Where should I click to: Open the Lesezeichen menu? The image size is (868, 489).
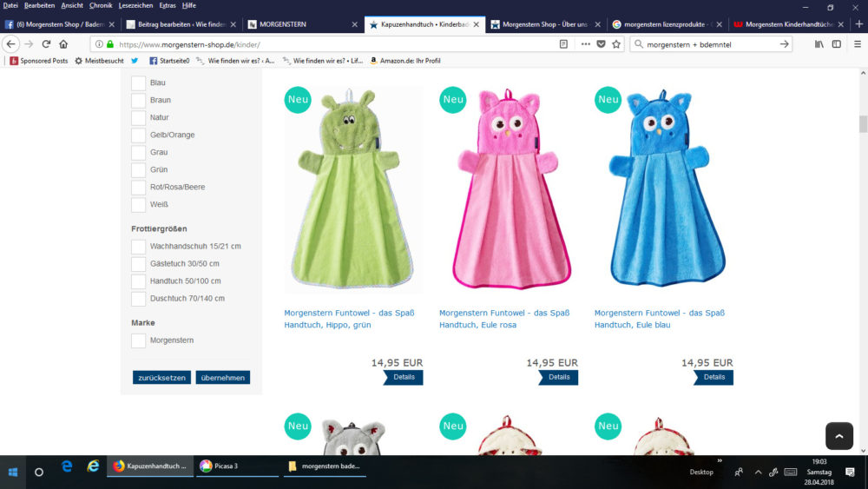135,5
